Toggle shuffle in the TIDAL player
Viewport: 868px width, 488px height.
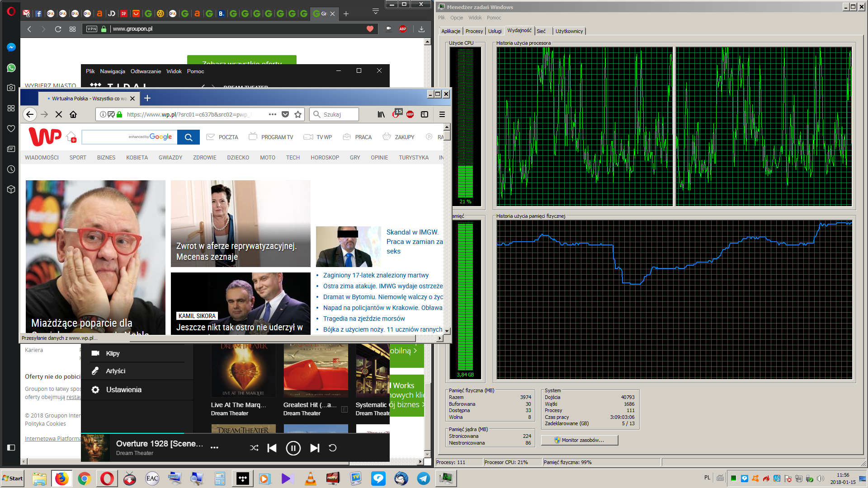tap(254, 448)
